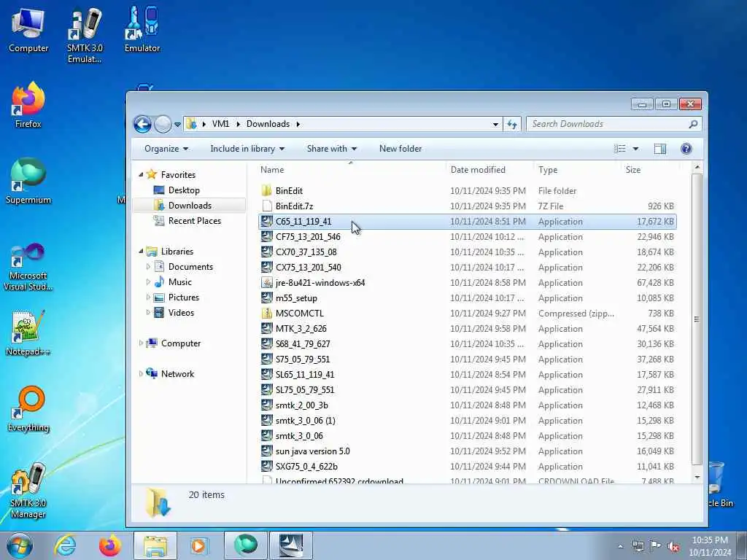Launch SMTK 3.0 Emulator desktop shortcut
The image size is (747, 560).
click(x=85, y=35)
